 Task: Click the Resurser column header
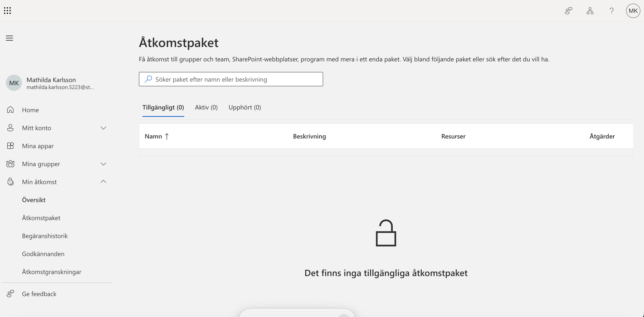click(x=453, y=136)
